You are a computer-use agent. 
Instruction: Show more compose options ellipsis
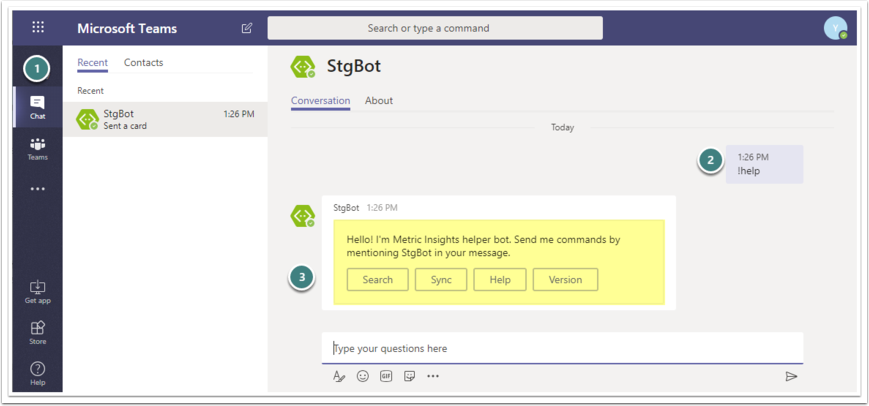pyautogui.click(x=433, y=376)
